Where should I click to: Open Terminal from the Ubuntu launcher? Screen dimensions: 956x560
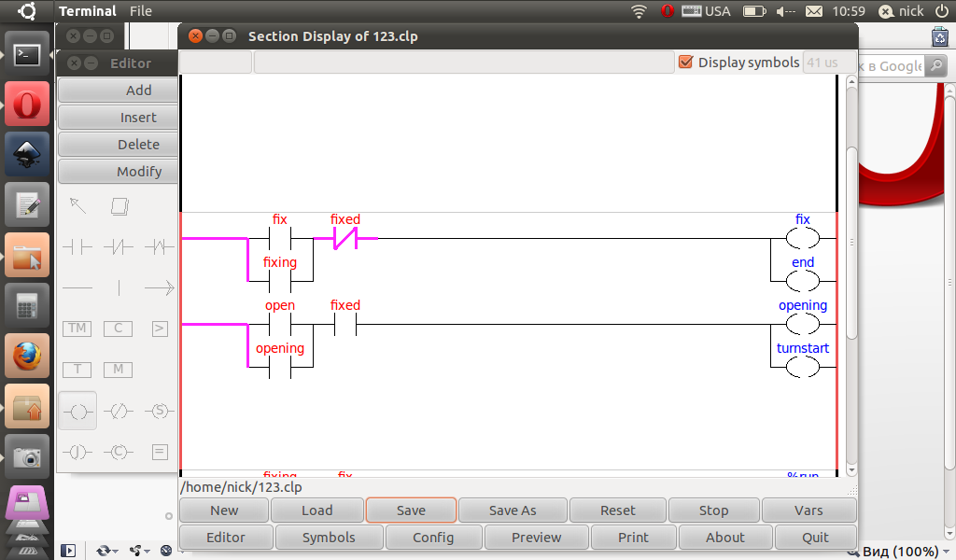[27, 55]
